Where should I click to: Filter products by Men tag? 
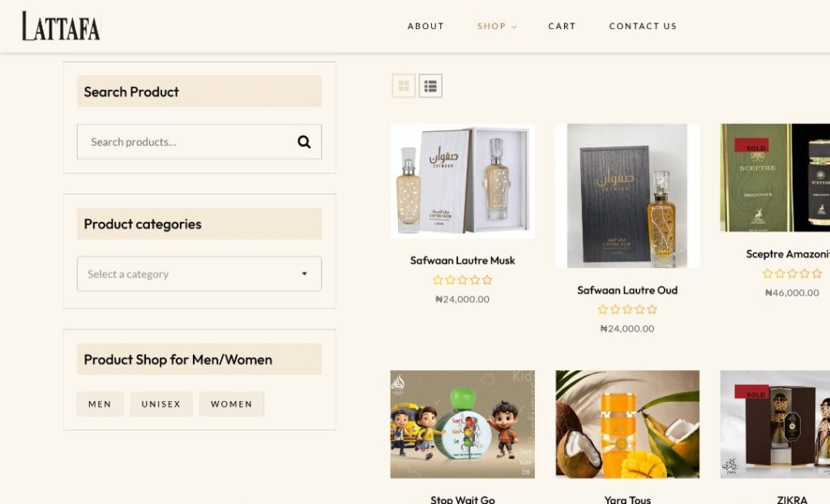100,404
